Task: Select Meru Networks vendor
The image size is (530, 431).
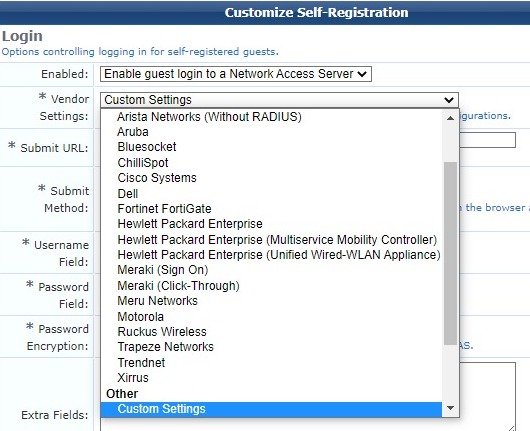Action: [271, 301]
